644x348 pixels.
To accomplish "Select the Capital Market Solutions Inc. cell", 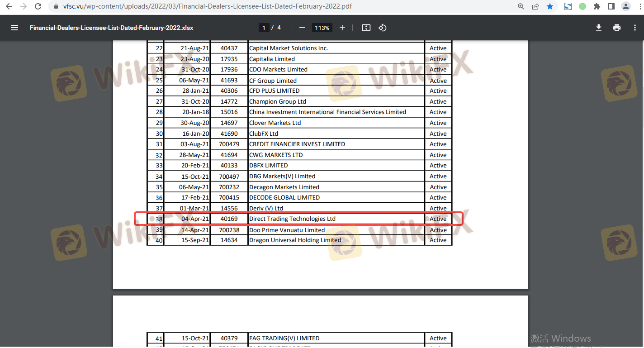I will point(289,48).
